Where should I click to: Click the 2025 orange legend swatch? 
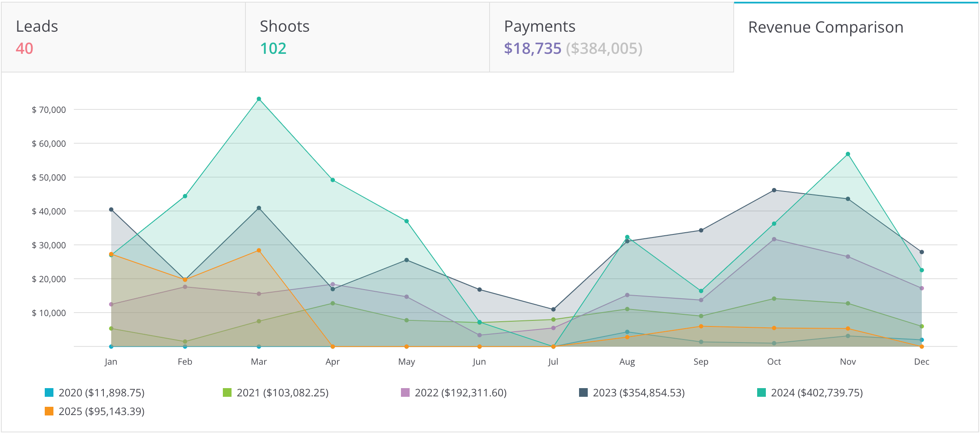49,411
